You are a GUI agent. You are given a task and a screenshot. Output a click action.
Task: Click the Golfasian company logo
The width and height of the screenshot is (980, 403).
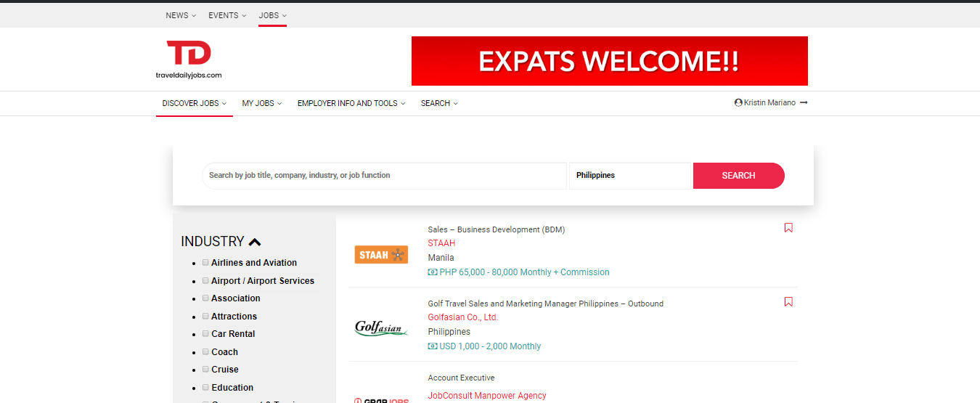click(x=381, y=328)
